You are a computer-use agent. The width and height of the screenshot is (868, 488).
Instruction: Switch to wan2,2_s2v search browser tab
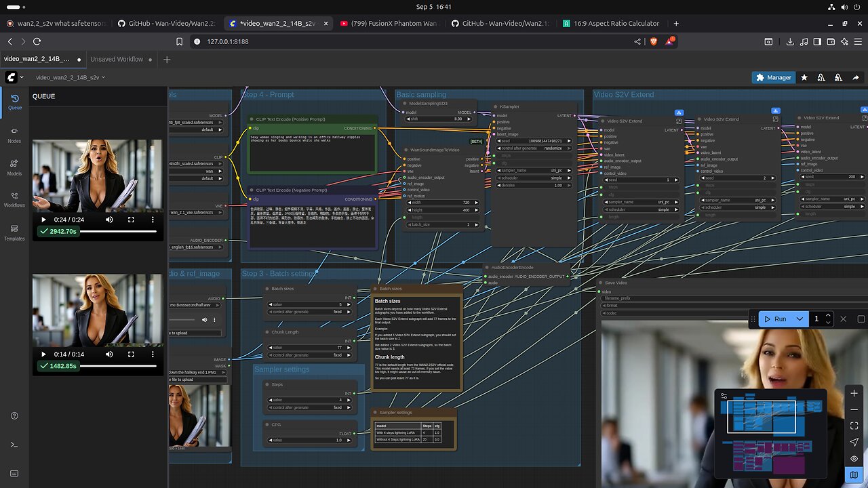56,23
